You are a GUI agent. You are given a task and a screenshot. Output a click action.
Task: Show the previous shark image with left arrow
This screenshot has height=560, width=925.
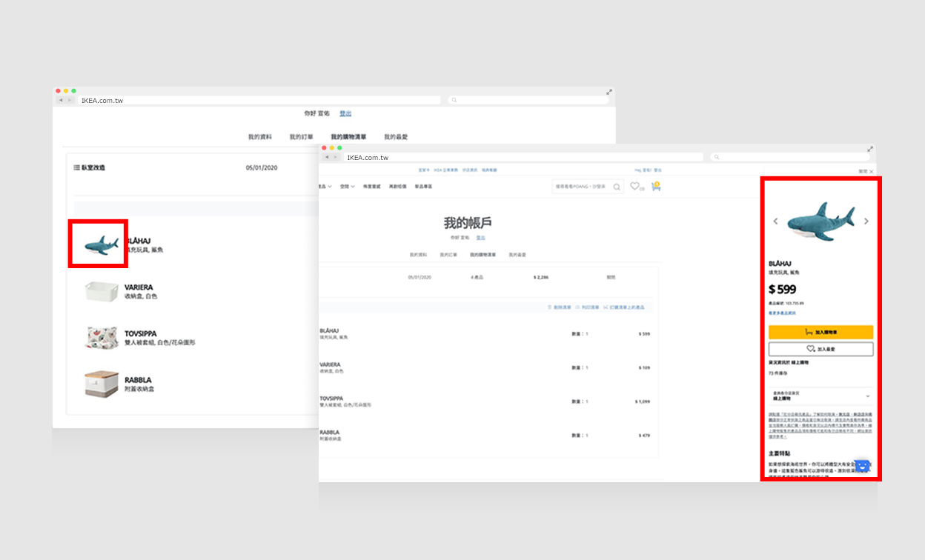[776, 221]
